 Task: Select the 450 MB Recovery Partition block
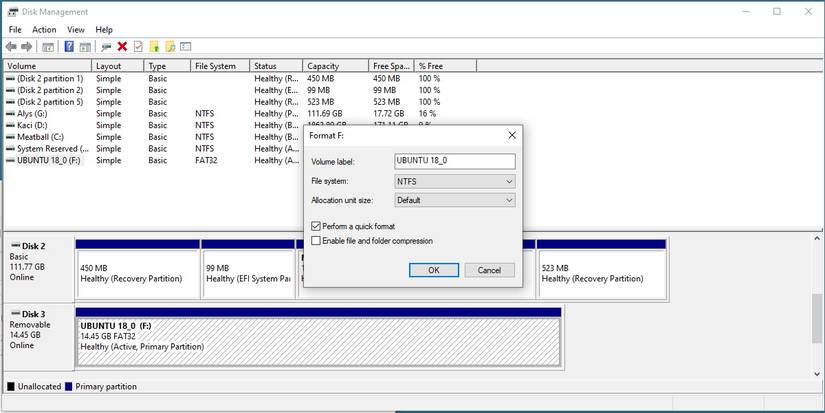pos(138,270)
